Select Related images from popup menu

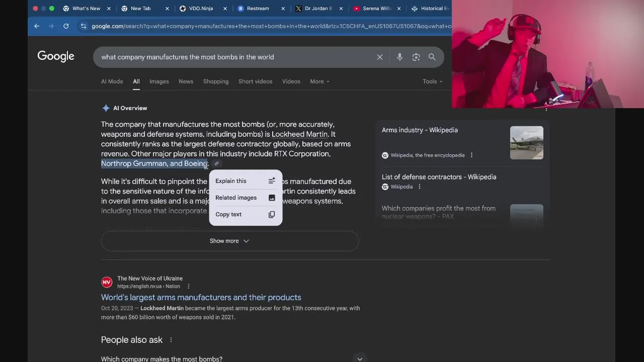[x=246, y=198]
